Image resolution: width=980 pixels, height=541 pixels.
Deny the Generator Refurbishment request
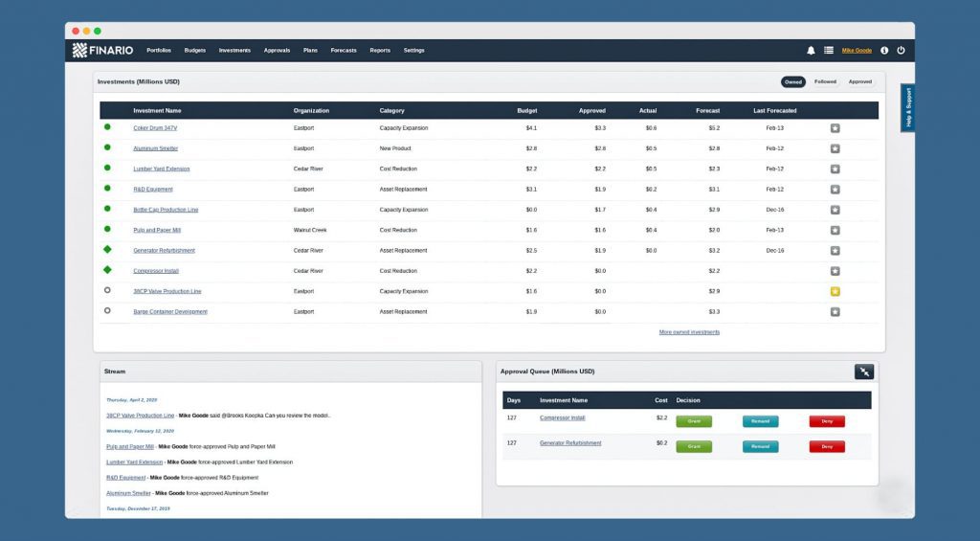pyautogui.click(x=827, y=446)
